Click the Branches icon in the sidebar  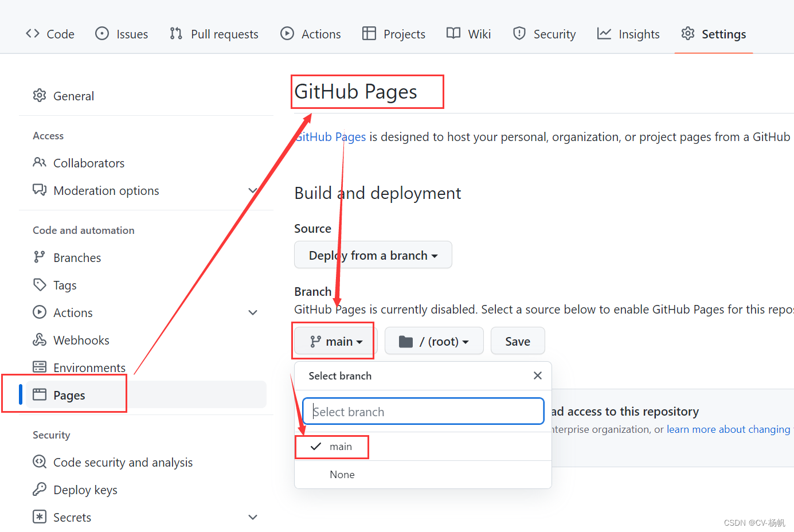point(40,257)
